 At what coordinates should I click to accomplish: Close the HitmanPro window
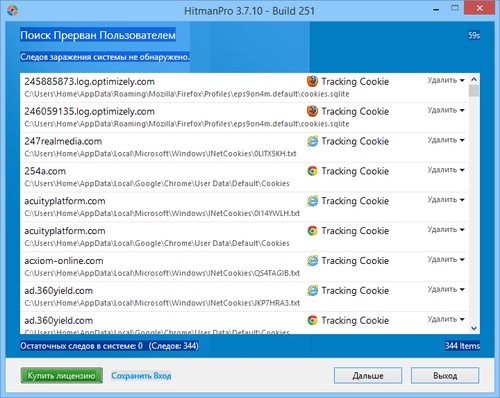[x=480, y=8]
